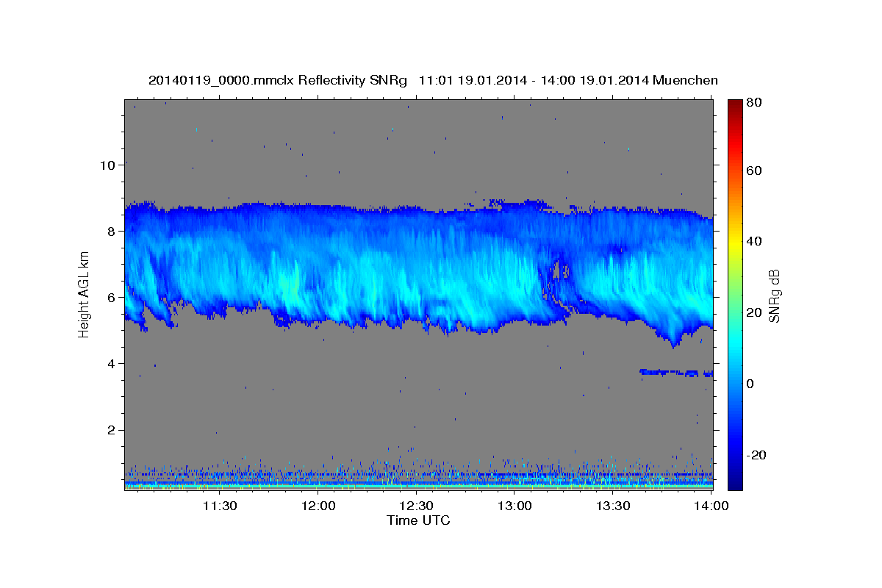Click the height tick label 6
882x588 pixels.
(112, 297)
